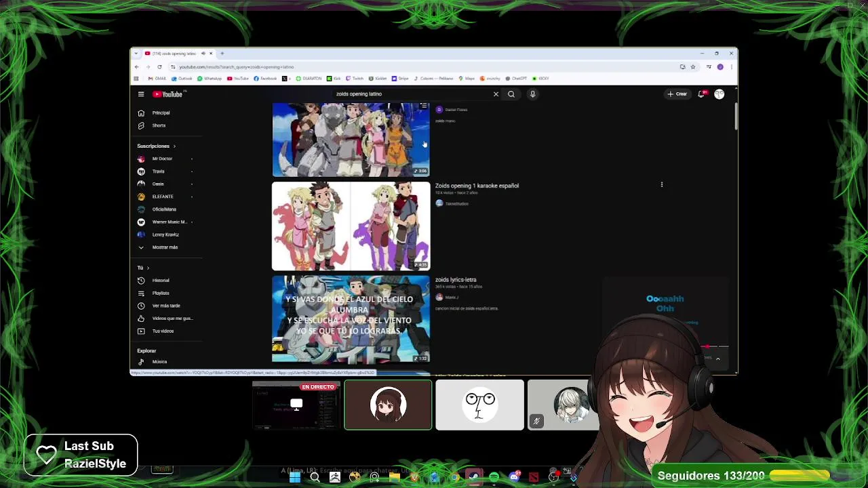Collapse the mini lyrics widget chevron
Image resolution: width=868 pixels, height=488 pixels.
pyautogui.click(x=717, y=359)
